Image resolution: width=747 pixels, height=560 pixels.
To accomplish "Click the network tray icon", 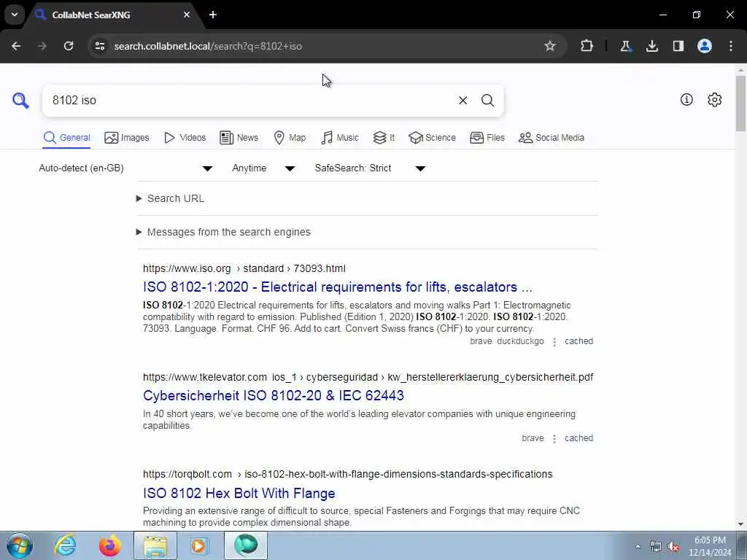I will [x=656, y=547].
